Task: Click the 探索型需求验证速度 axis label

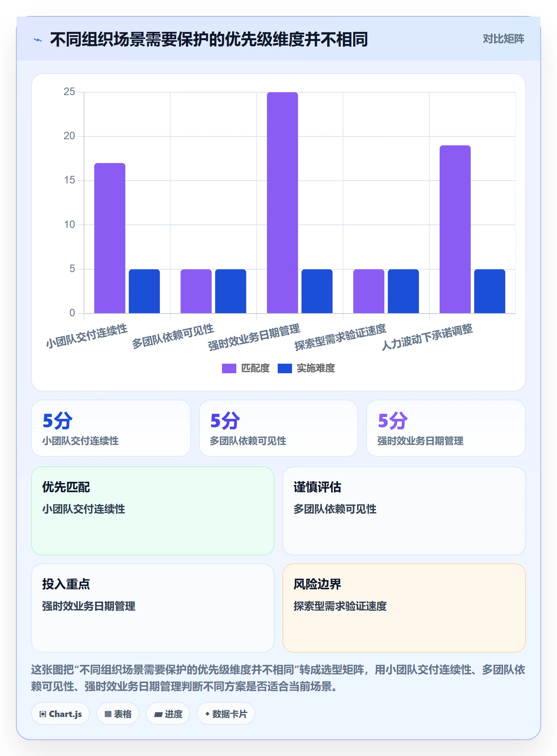Action: tap(341, 337)
